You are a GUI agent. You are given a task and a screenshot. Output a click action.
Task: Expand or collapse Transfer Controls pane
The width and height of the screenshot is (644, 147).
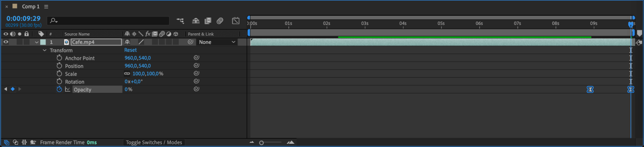[x=15, y=142]
